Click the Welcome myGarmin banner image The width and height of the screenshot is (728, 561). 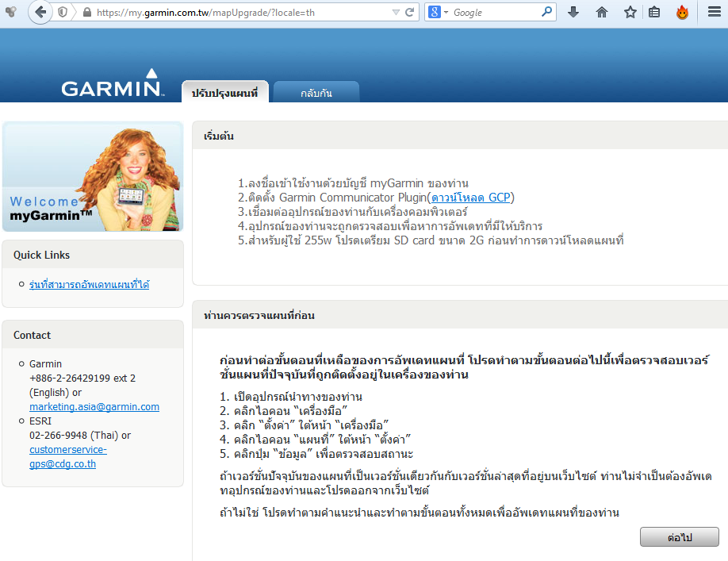[x=93, y=176]
